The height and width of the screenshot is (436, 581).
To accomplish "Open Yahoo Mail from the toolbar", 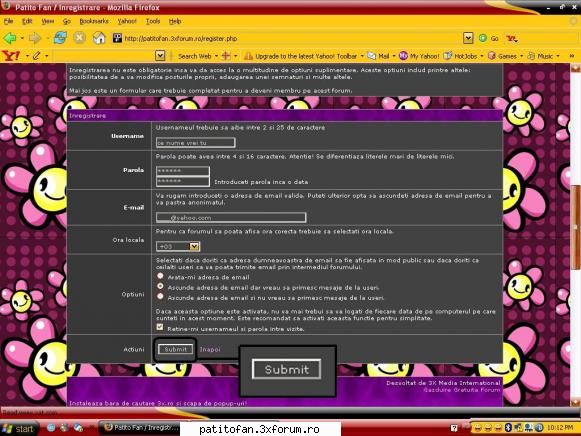I will point(378,56).
